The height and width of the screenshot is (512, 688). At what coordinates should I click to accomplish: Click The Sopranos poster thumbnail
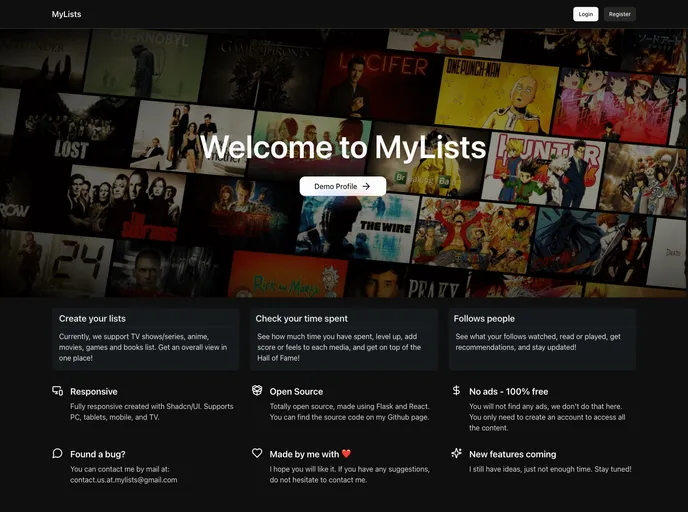click(125, 204)
